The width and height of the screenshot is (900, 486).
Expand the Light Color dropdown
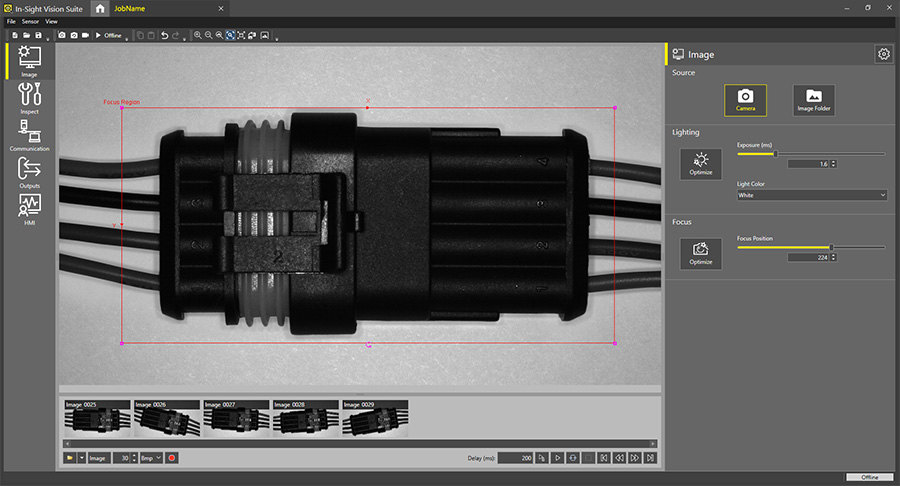click(x=811, y=196)
